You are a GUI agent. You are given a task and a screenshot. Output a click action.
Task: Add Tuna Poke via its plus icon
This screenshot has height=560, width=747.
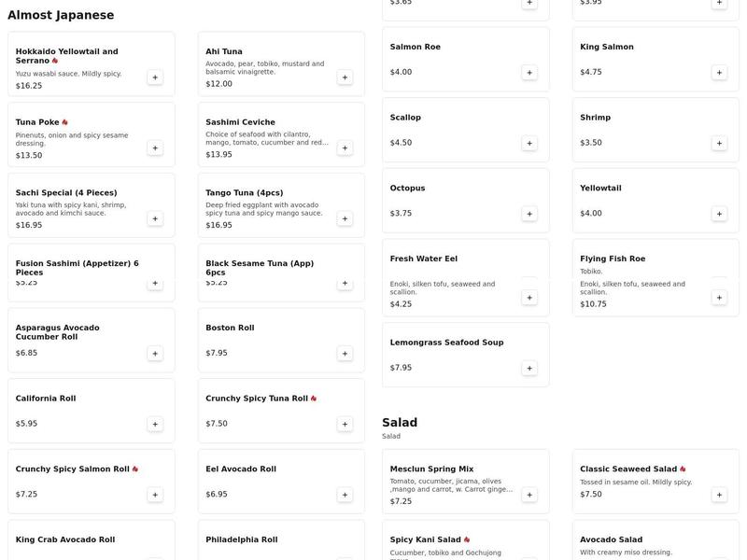(x=153, y=146)
